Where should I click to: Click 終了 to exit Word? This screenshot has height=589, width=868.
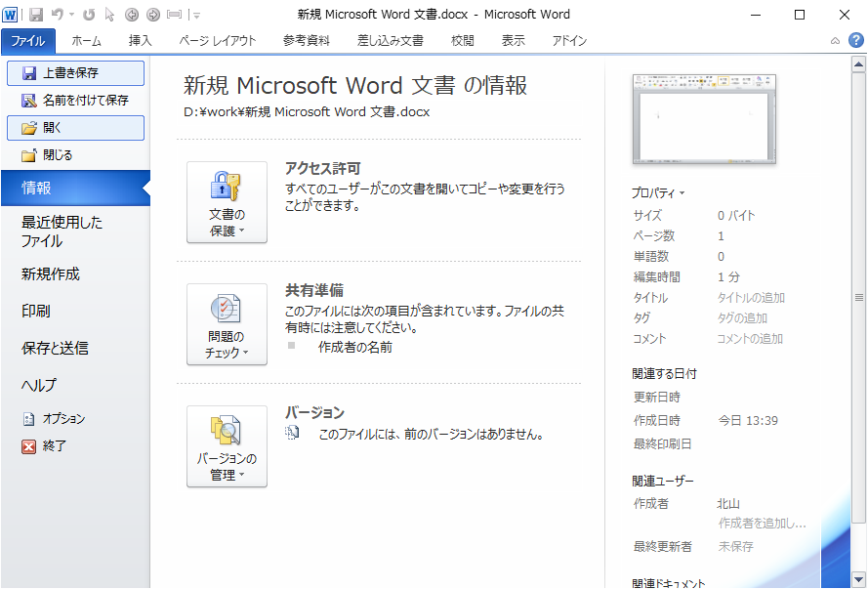(x=76, y=446)
